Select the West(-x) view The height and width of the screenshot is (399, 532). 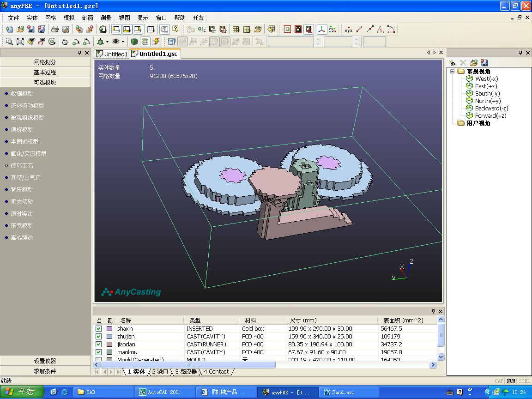point(487,79)
